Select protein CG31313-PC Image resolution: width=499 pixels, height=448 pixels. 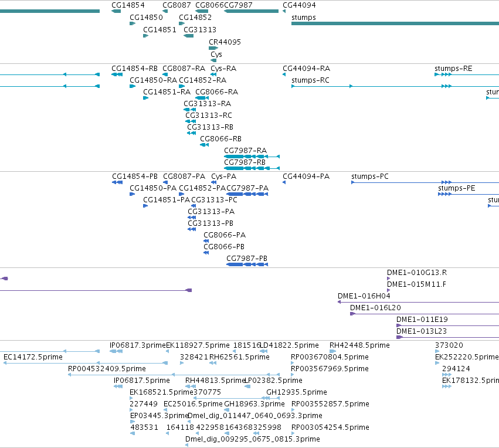214,200
